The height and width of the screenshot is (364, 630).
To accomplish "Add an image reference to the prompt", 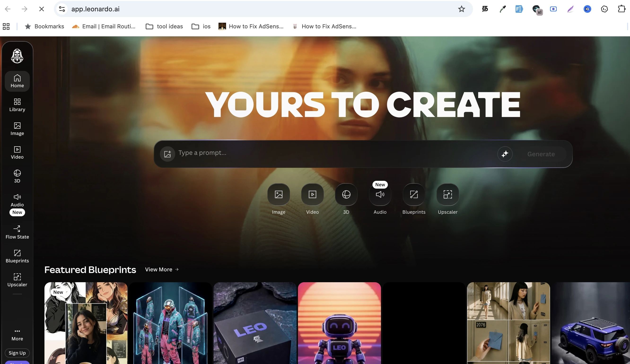I will pos(167,154).
